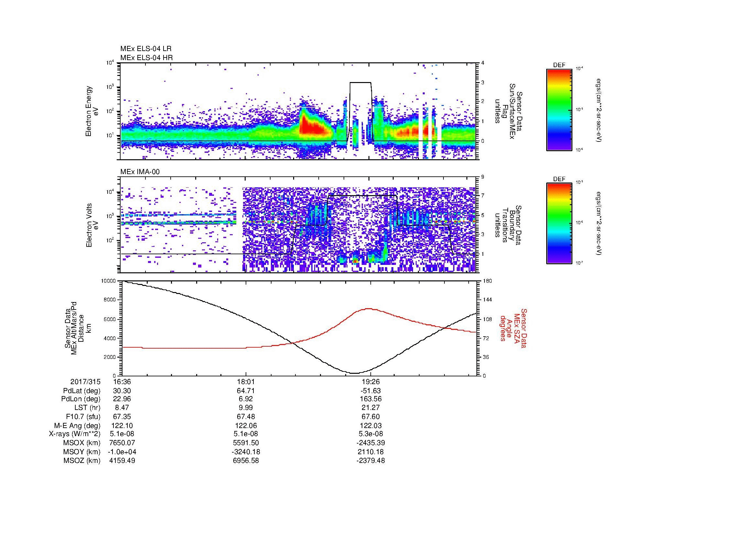The image size is (756, 534).
Task: Click MSOY value -1.0e+04
Action: click(122, 452)
